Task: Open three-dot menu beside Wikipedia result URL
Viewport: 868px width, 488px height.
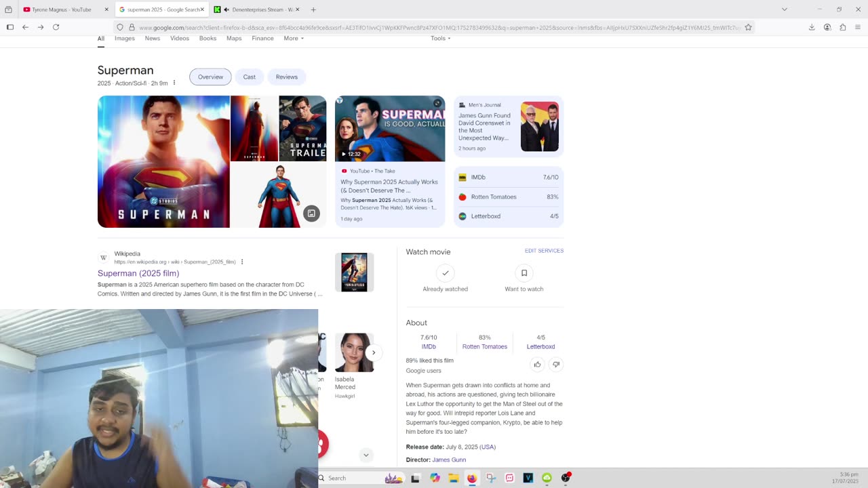Action: (242, 262)
